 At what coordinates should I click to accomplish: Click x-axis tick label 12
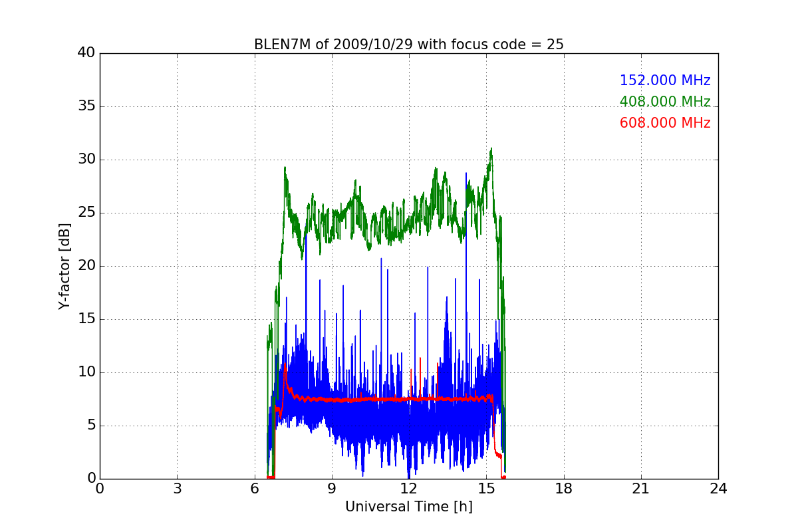pyautogui.click(x=409, y=489)
